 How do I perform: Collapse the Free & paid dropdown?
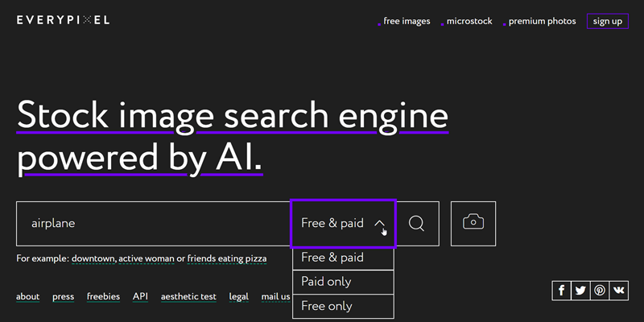click(x=343, y=224)
